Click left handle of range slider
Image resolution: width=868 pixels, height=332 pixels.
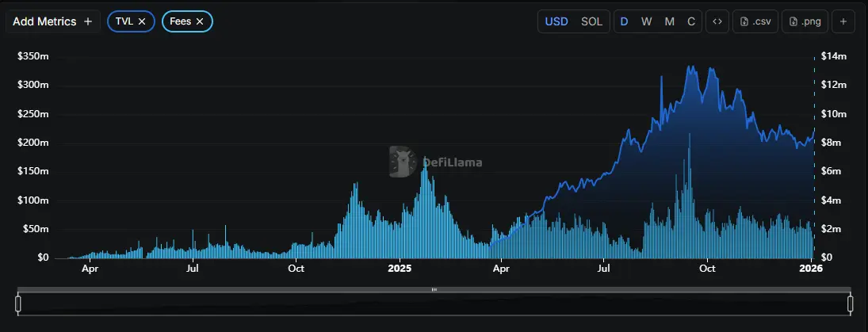18,303
